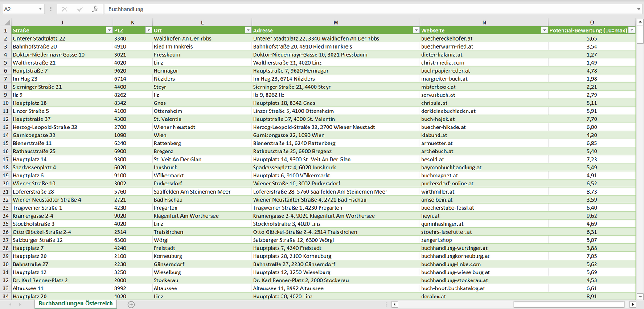The width and height of the screenshot is (644, 309).
Task: Add a new sheet with the plus button
Action: click(131, 304)
